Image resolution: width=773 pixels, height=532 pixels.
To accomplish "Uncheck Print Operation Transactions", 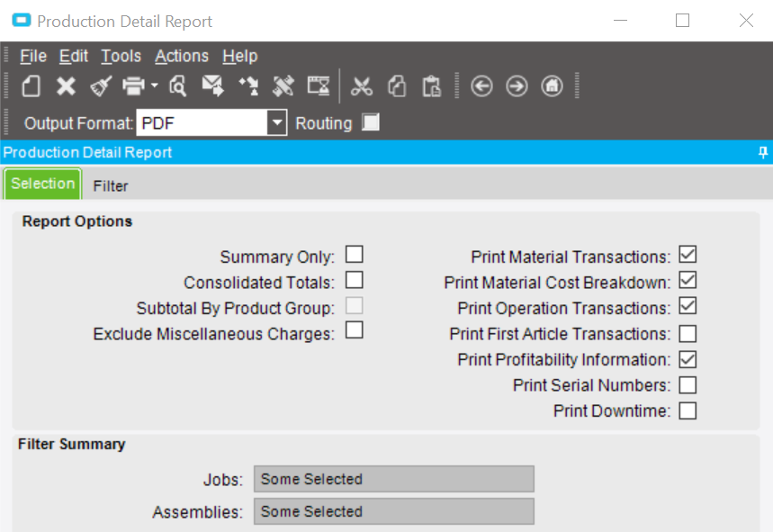I will [x=688, y=306].
